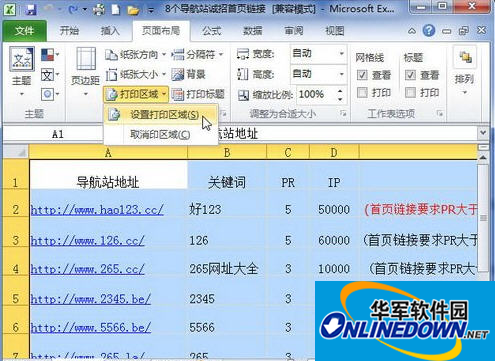Open Orientation (纸张方向) dropdown
The height and width of the screenshot is (361, 495).
click(135, 54)
